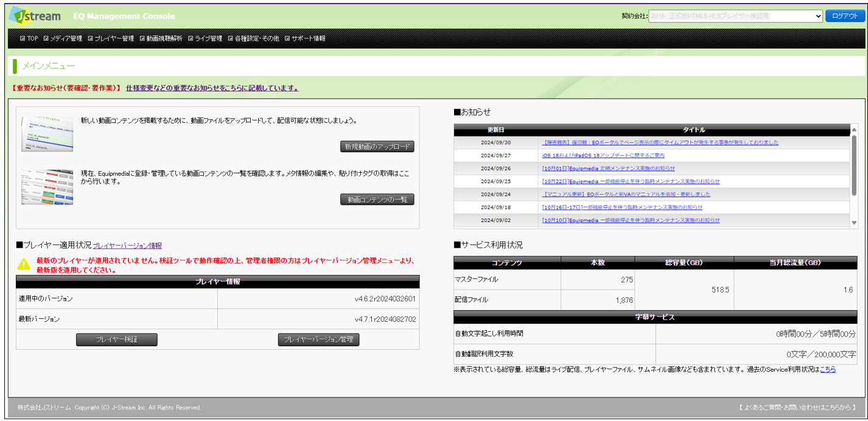Click the 配信ファイル row label
The image size is (868, 421).
tap(471, 299)
